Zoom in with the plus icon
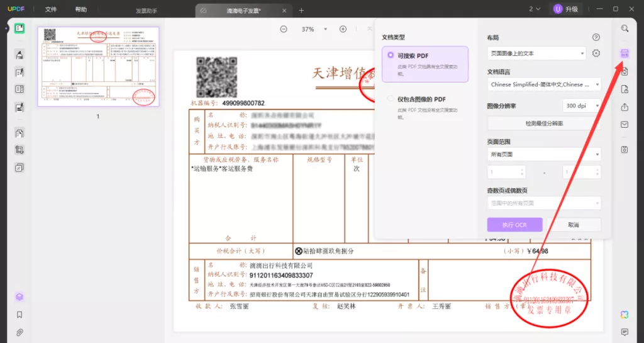The height and width of the screenshot is (343, 644). [x=343, y=29]
